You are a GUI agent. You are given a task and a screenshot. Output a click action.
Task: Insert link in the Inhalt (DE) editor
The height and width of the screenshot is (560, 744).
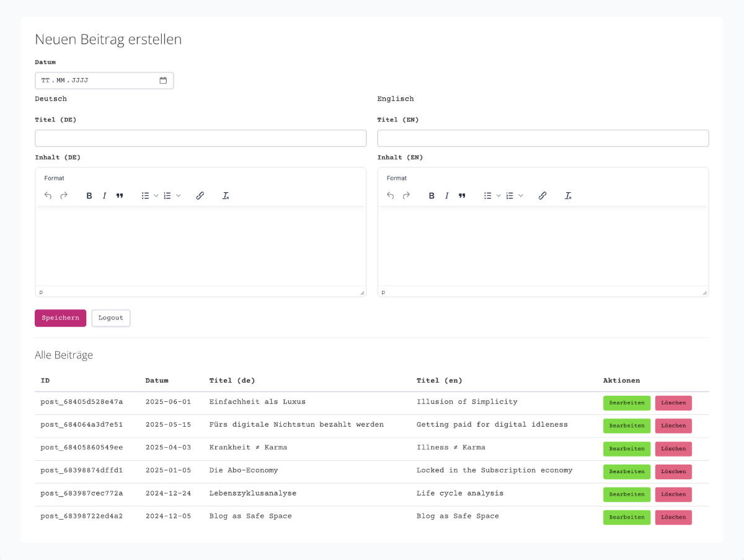(x=200, y=195)
